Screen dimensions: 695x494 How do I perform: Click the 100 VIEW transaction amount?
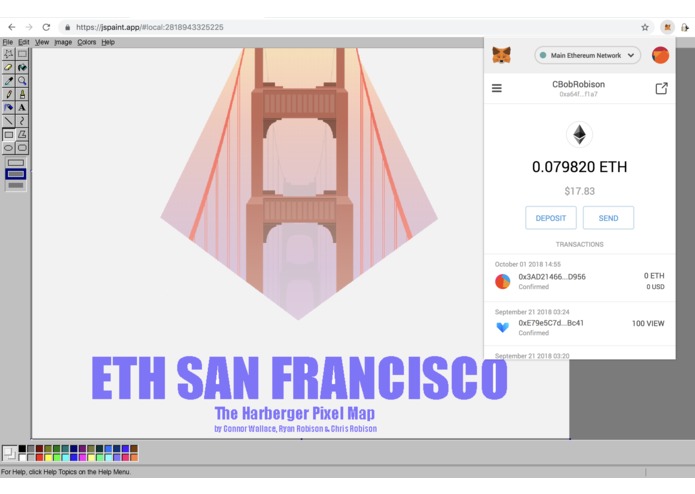tap(648, 323)
